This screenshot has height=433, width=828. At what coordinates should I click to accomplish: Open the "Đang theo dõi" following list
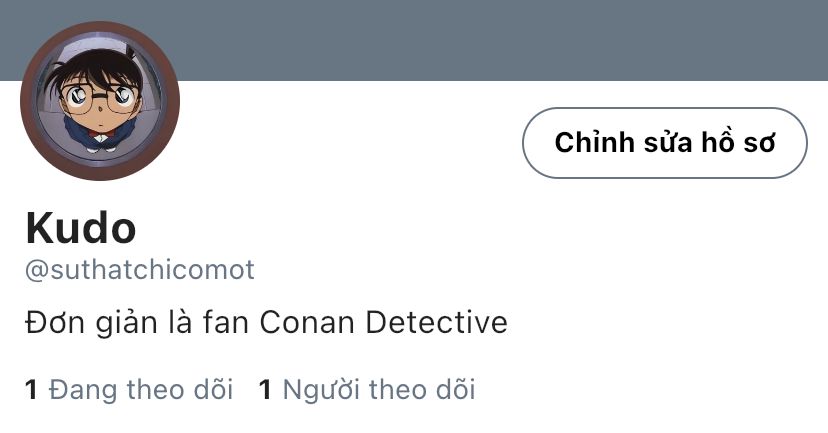click(140, 389)
